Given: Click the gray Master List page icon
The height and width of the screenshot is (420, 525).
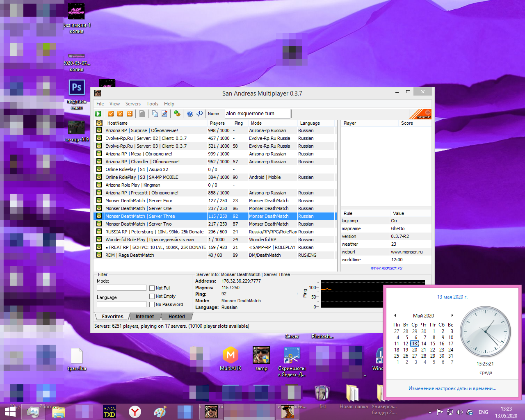Looking at the screenshot, I should coord(142,114).
